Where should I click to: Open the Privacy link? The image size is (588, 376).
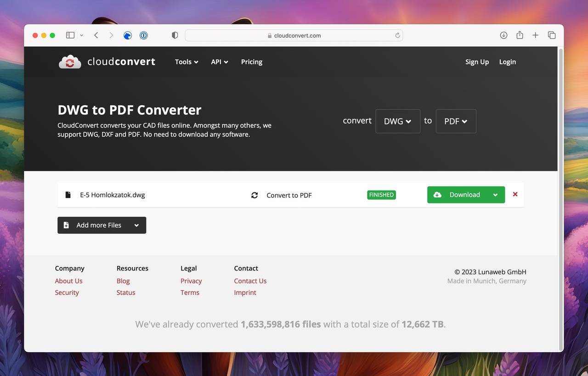click(x=191, y=281)
